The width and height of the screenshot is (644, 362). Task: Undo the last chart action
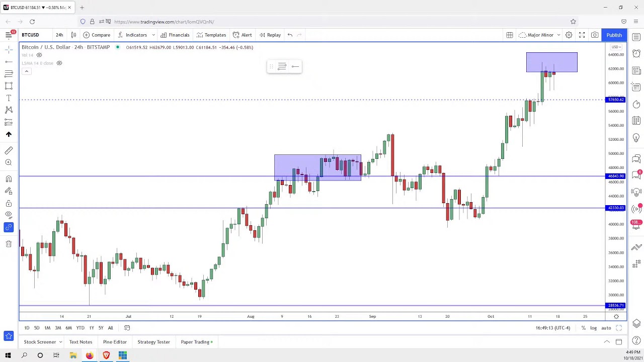coord(290,35)
